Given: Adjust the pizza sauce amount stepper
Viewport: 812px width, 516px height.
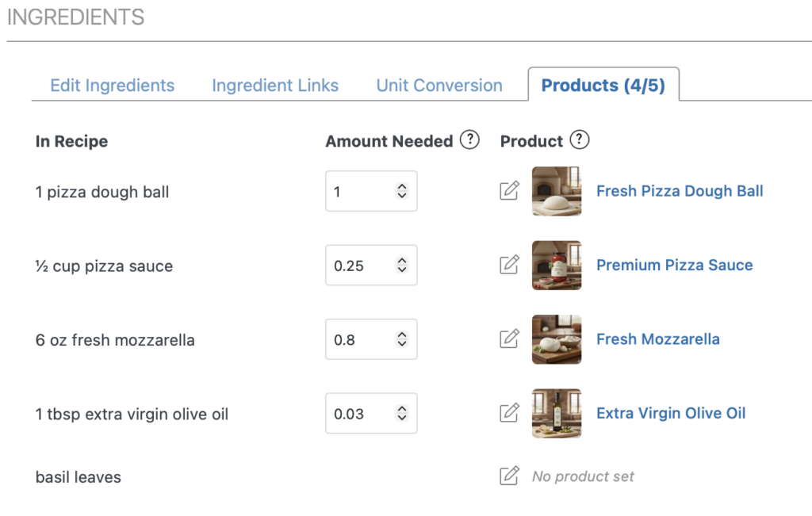Looking at the screenshot, I should point(402,266).
